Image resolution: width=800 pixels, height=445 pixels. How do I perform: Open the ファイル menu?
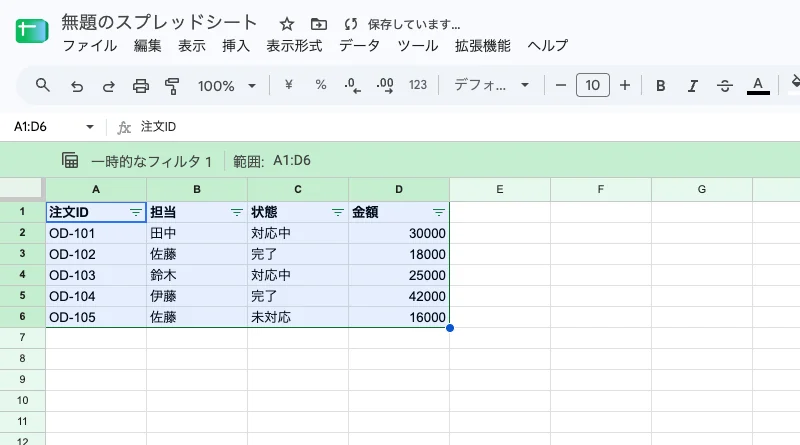(90, 45)
